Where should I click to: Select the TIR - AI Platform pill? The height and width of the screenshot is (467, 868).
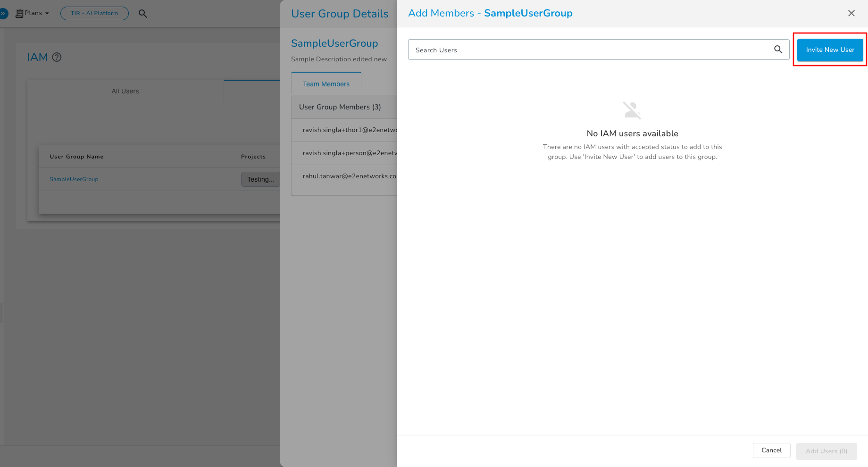(94, 13)
